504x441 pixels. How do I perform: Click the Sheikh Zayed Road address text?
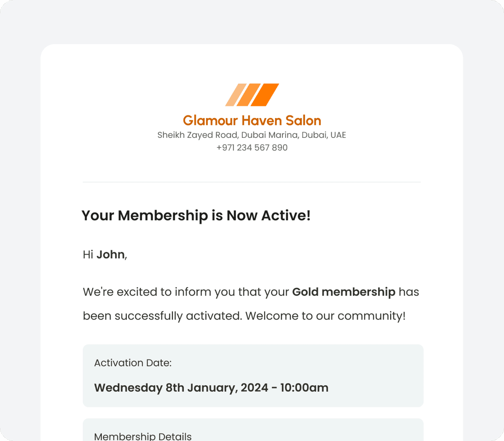click(197, 135)
